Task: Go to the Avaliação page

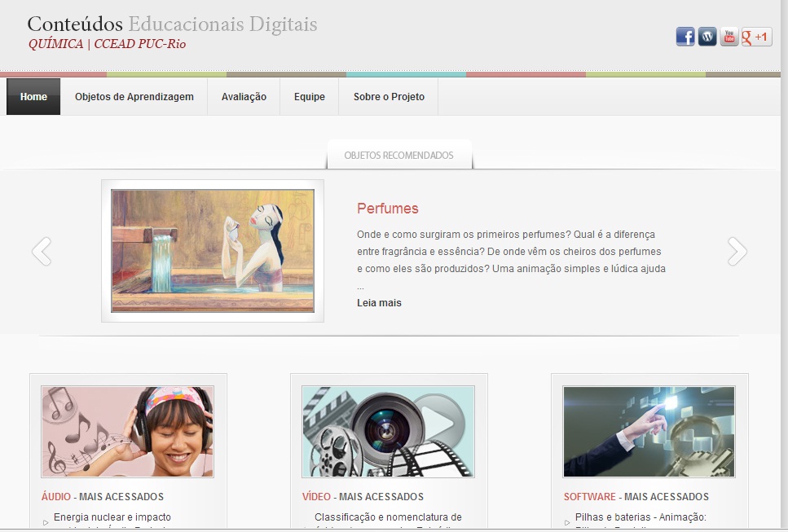Action: coord(244,97)
